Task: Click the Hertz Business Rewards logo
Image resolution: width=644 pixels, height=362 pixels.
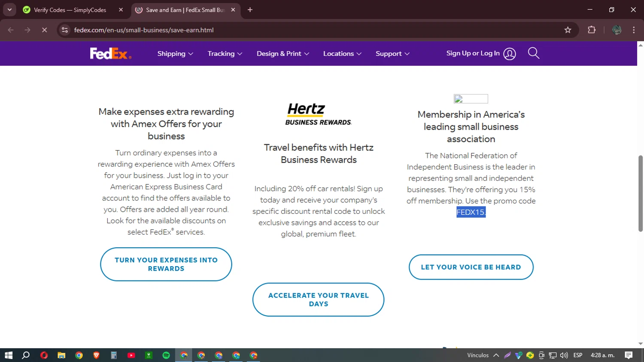Action: (x=318, y=114)
